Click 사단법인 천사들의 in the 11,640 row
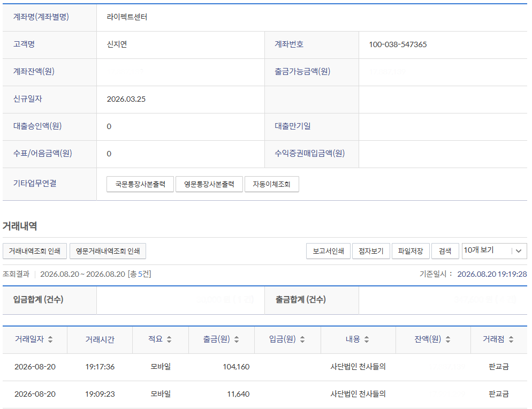Viewport: 532px width, 409px height. (358, 394)
